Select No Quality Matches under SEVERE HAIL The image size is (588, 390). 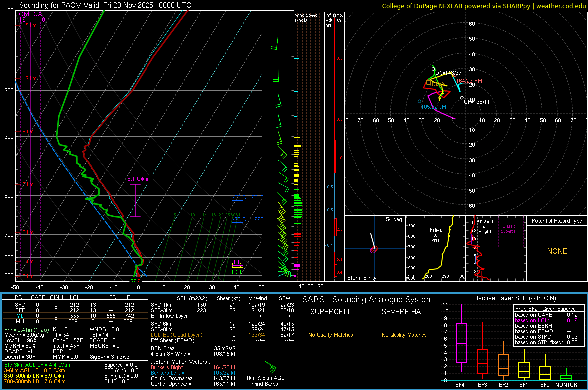click(404, 335)
